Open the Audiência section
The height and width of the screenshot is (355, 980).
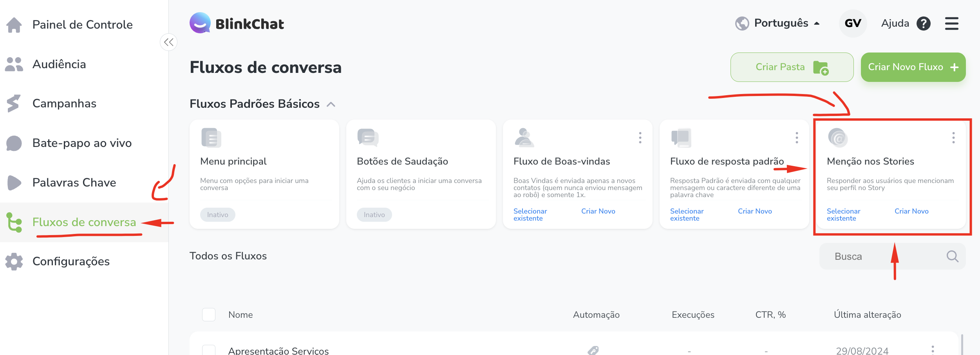click(59, 64)
